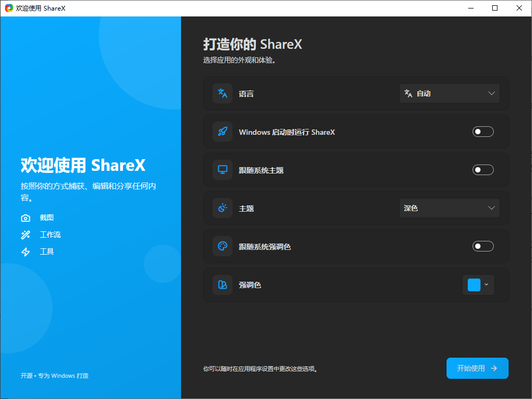Click the 工具 feature label

pos(47,251)
